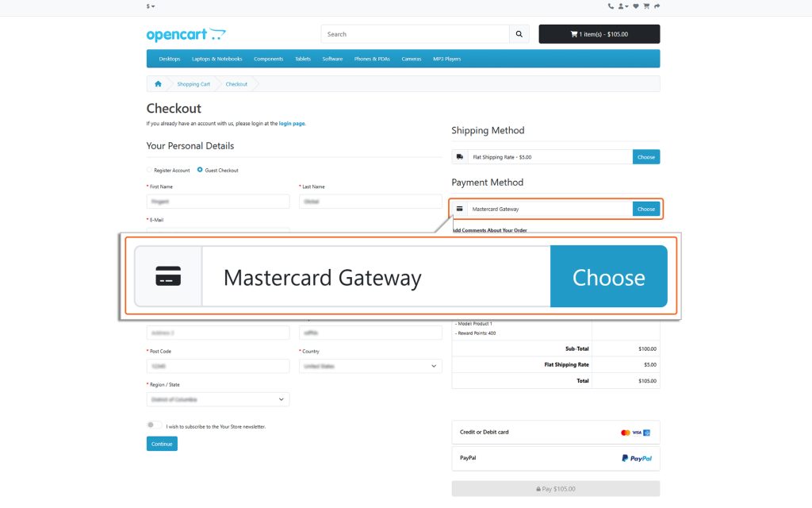812x508 pixels.
Task: Open the Cameras category menu
Action: point(411,58)
